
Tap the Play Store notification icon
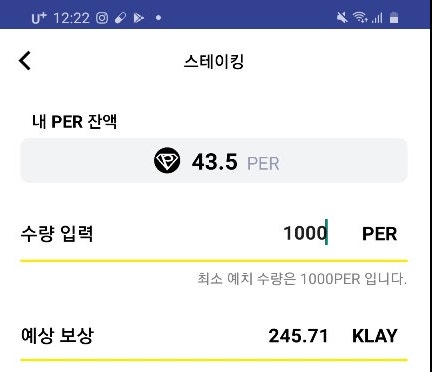139,18
